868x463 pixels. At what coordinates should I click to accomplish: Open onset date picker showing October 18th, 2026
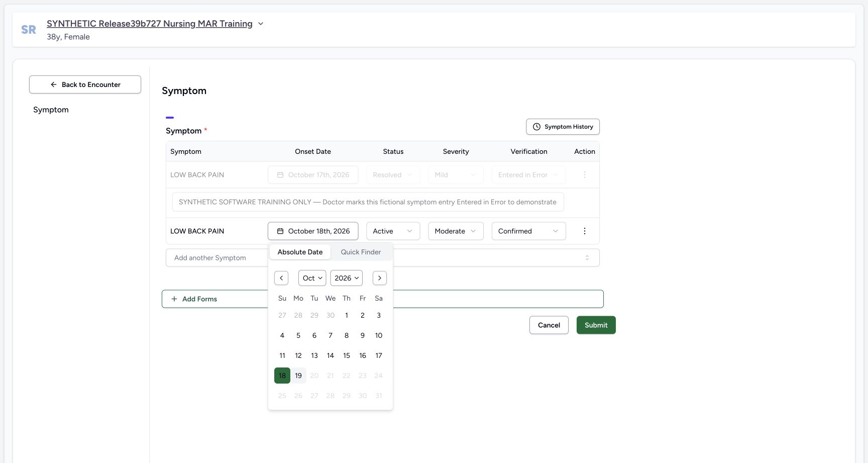313,231
